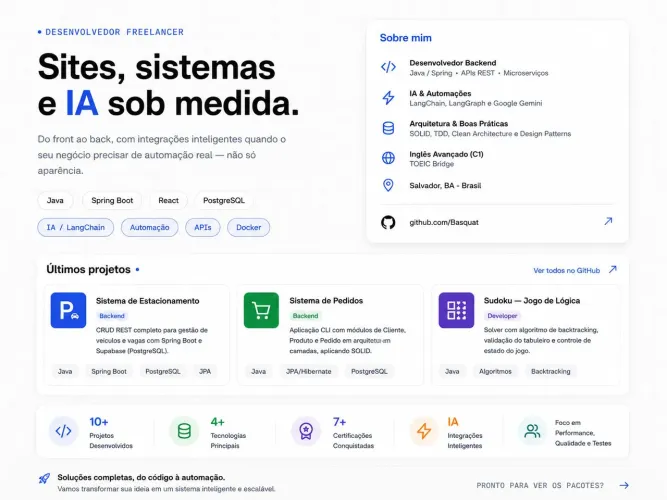Select the Java chip in the hero section
This screenshot has width=667, height=500.
(x=55, y=200)
